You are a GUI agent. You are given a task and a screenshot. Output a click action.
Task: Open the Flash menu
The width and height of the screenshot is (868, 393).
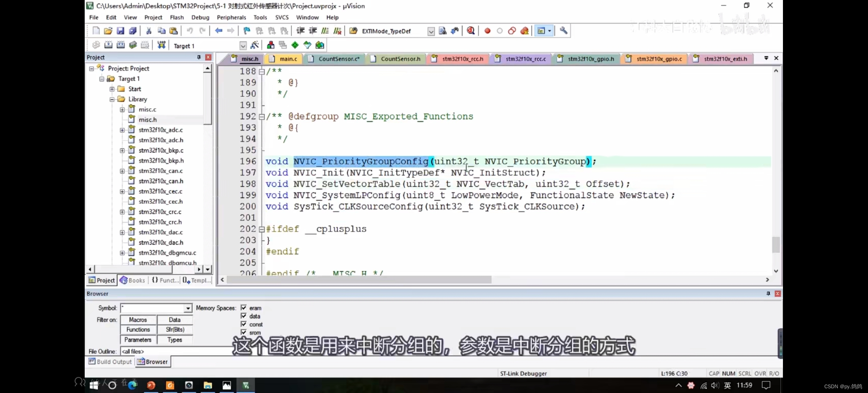point(177,17)
